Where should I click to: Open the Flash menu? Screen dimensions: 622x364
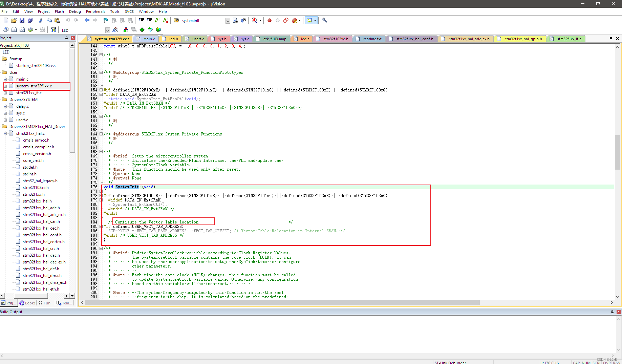coord(59,12)
